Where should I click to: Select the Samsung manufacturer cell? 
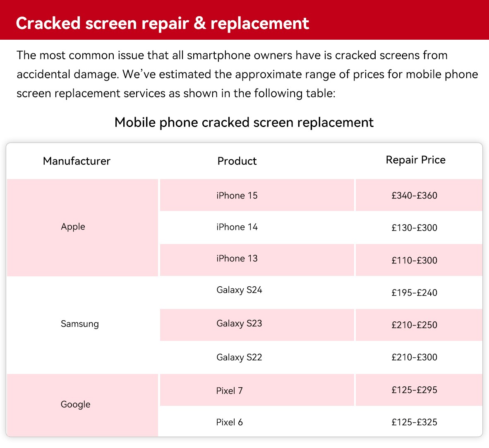tap(80, 324)
